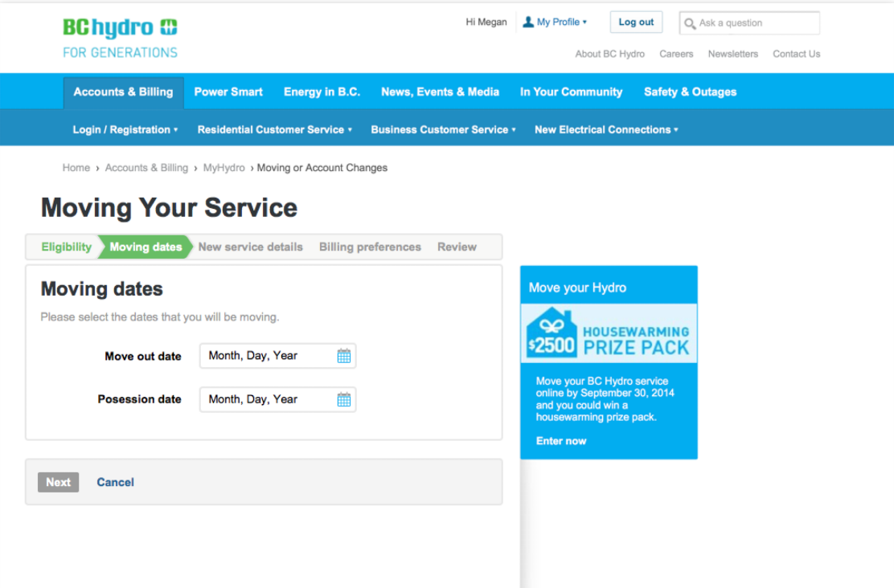Screen dimensions: 894x588
Task: Click the Next button
Action: click(58, 482)
